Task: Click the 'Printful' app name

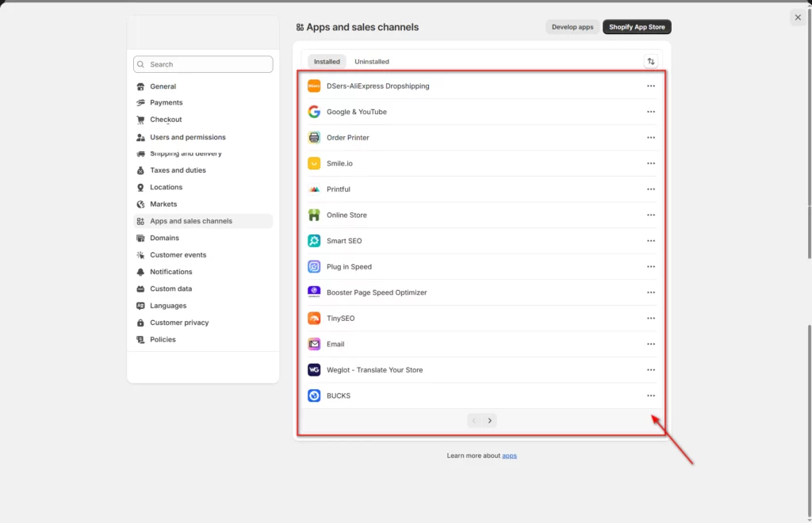Action: tap(338, 189)
